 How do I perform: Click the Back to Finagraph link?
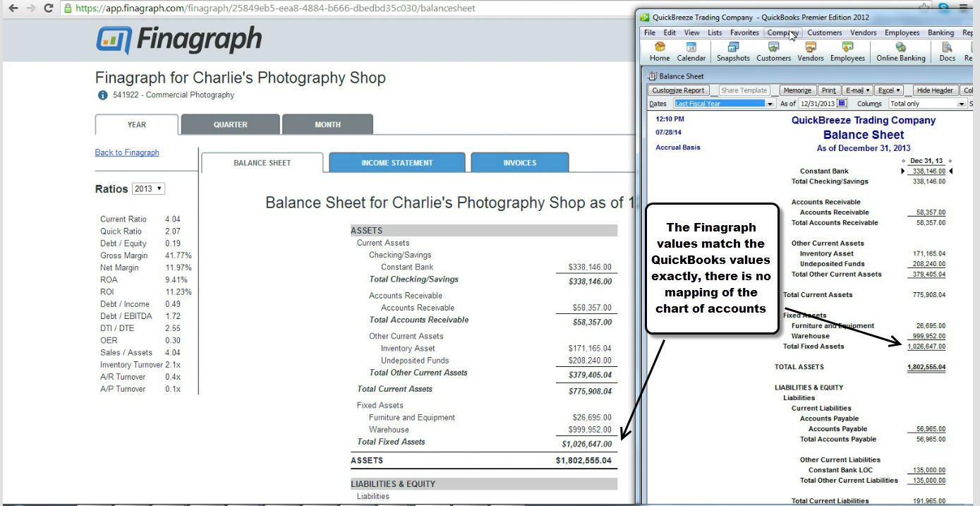[127, 152]
